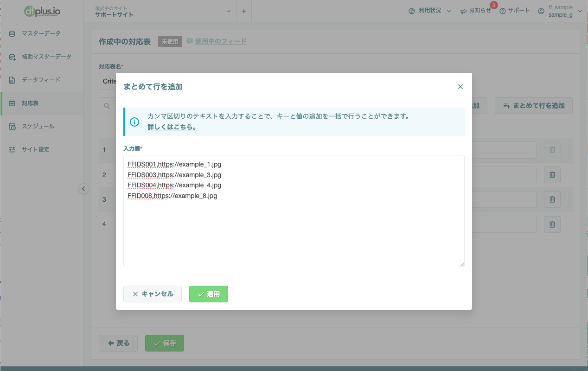The image size is (588, 371).
Task: Delete row 1 with the trash icon
Action: pos(552,150)
